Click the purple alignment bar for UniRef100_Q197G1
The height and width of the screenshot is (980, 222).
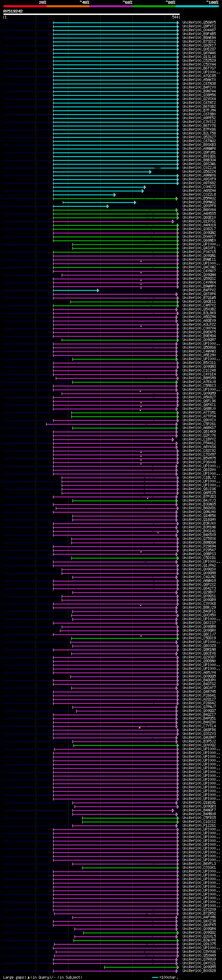pos(113,221)
